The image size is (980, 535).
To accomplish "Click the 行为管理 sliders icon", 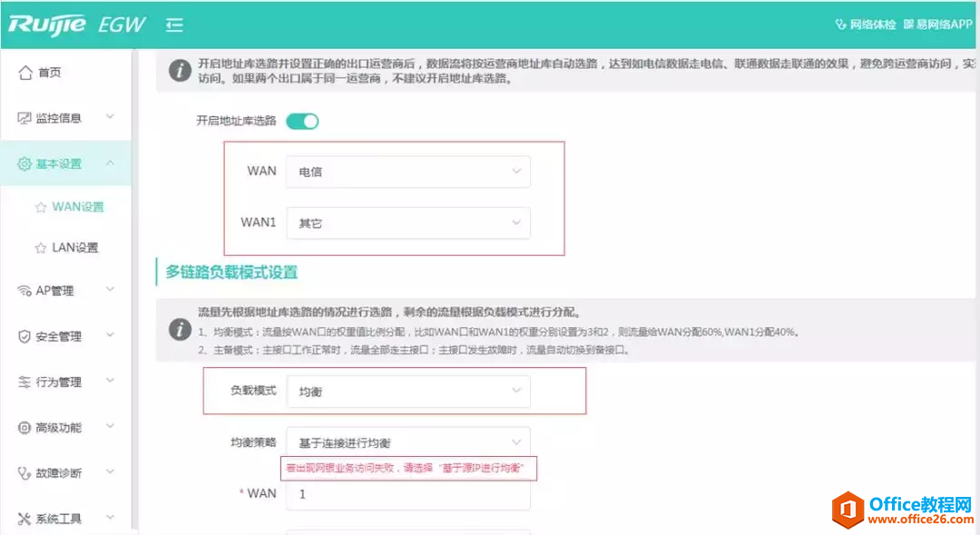I will coord(24,382).
